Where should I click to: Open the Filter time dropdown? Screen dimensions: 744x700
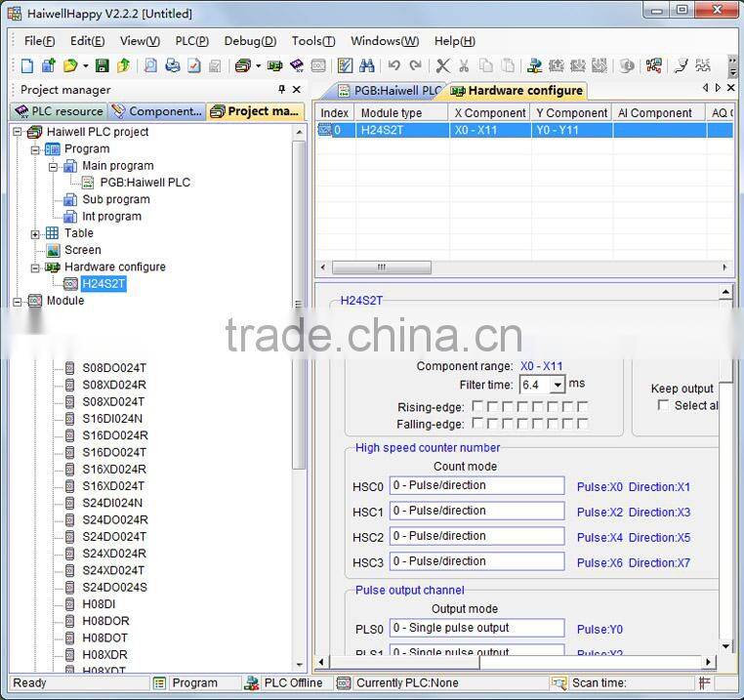pos(558,385)
